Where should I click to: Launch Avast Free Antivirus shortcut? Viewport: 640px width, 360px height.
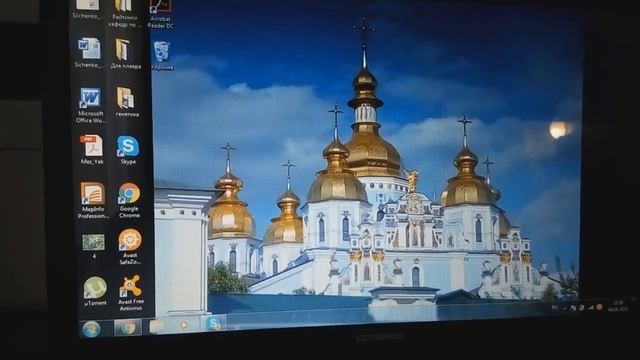(131, 292)
